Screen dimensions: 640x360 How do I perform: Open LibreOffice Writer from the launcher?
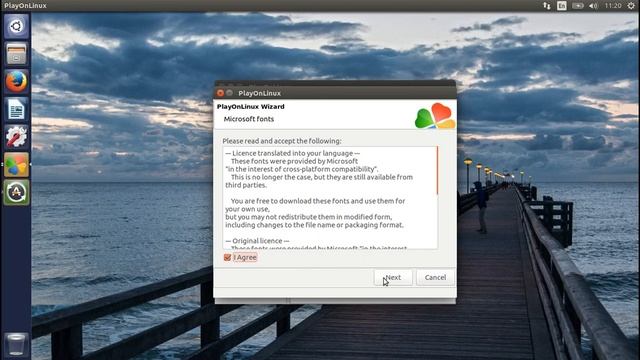[x=16, y=109]
